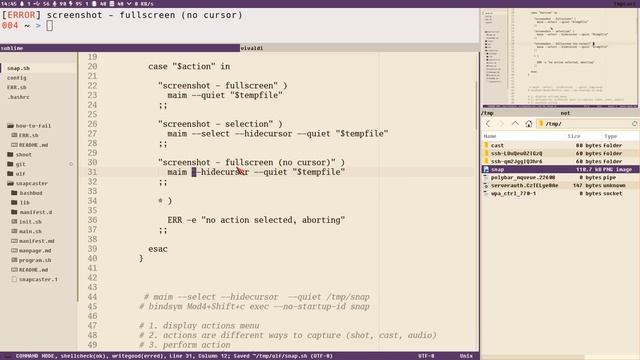Select the serverauth file row
640x360 pixels.
tap(560, 185)
